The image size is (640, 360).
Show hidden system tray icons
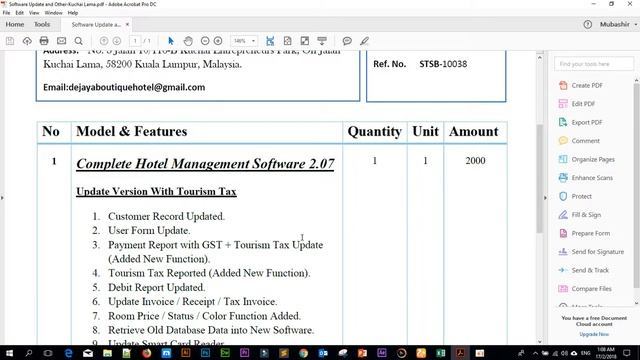tap(535, 353)
